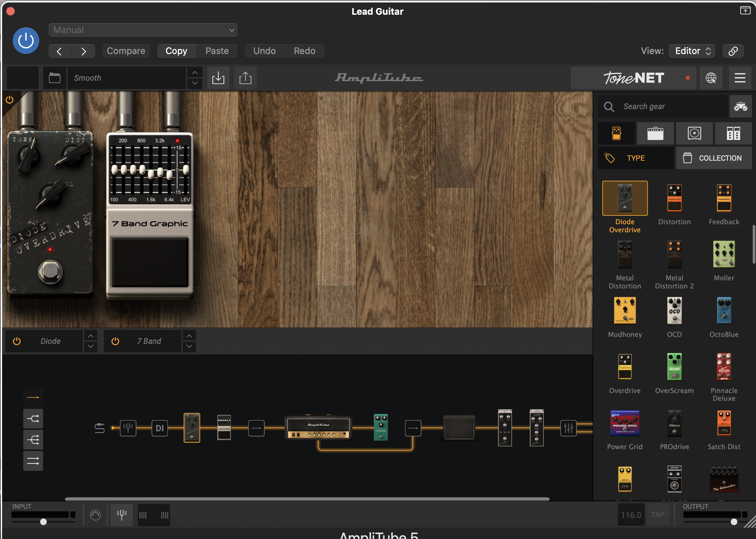Open the preset browser folder icon
Viewport: 756px width, 539px height.
54,78
